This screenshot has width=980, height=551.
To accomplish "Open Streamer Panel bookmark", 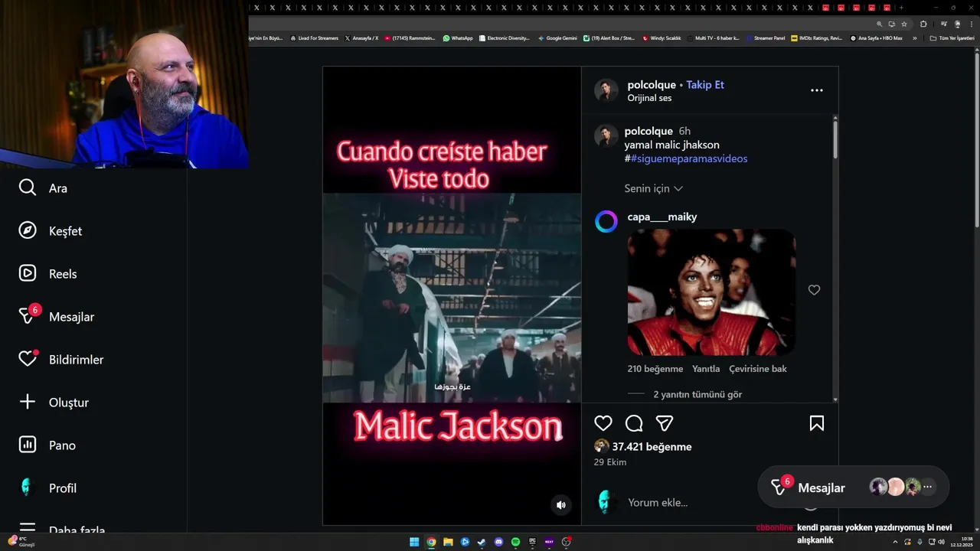I will point(766,38).
